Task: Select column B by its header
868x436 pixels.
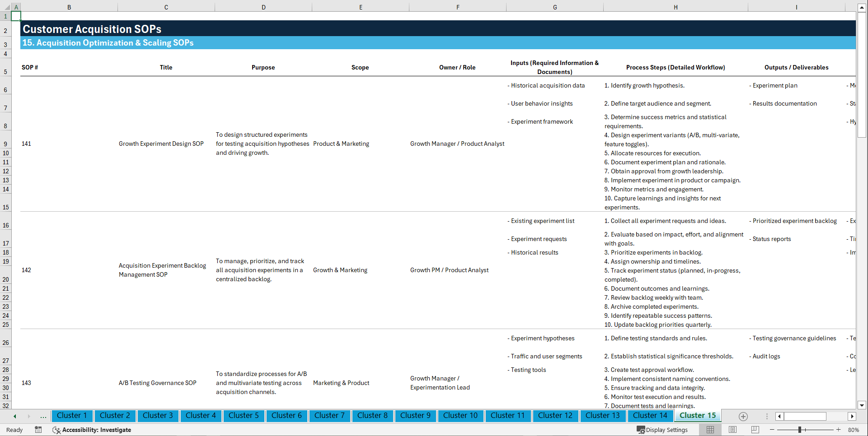Action: click(69, 7)
